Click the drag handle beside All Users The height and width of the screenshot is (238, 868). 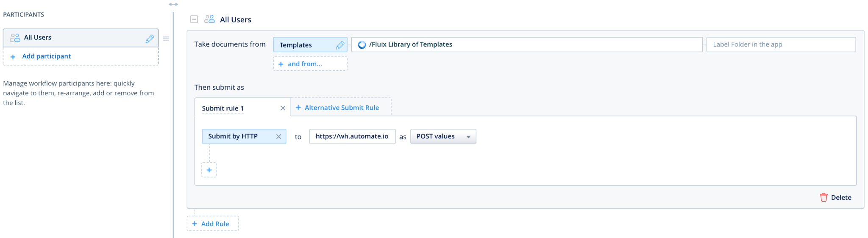(166, 39)
